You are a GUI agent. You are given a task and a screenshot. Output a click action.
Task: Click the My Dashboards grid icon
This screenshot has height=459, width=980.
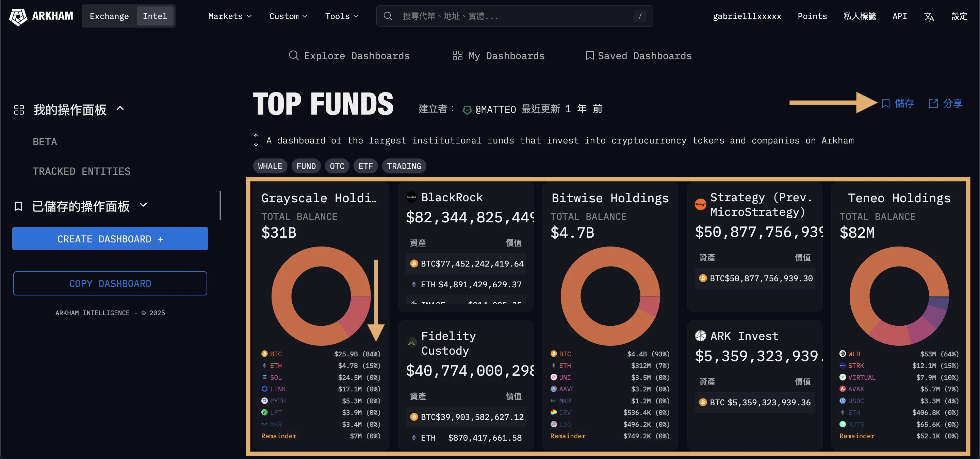click(x=458, y=55)
